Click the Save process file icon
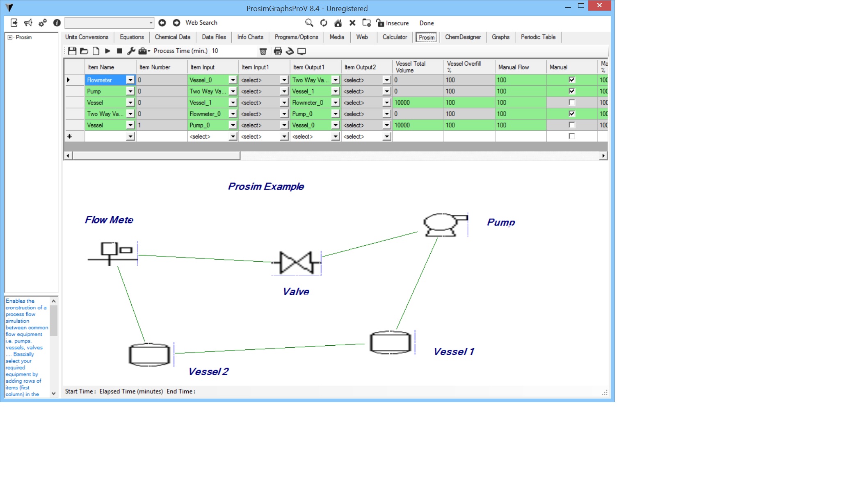 coord(71,51)
